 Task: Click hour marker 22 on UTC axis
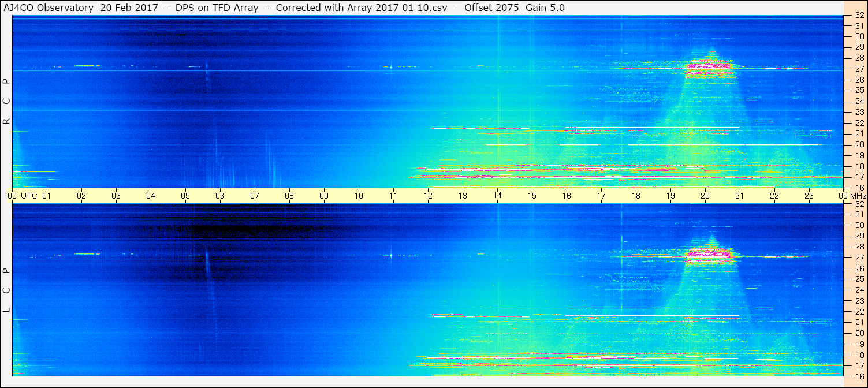tap(774, 196)
